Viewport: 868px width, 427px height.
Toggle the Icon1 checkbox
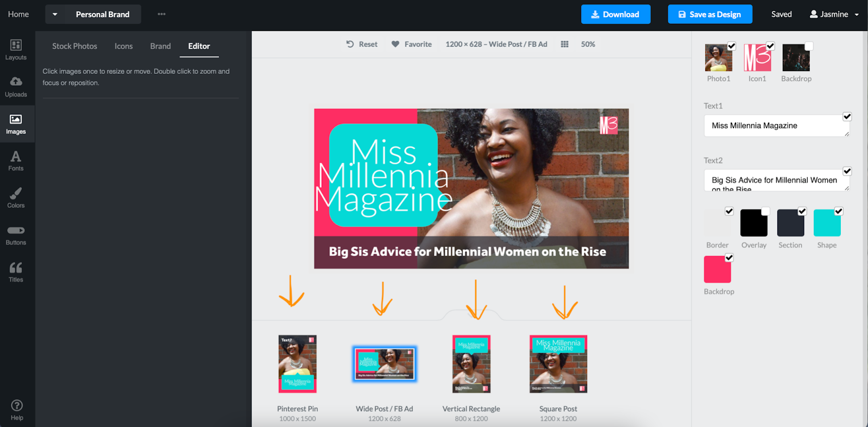point(770,46)
